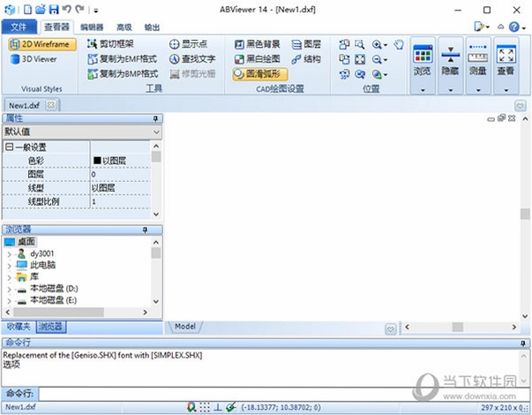The height and width of the screenshot is (415, 532).
Task: Select the Model layout tab
Action: [185, 327]
